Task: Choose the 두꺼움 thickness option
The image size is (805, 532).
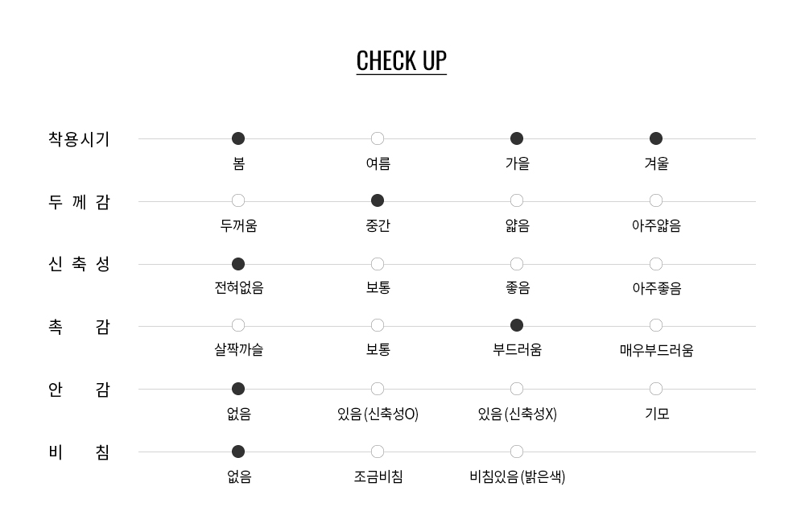Action: pyautogui.click(x=238, y=200)
